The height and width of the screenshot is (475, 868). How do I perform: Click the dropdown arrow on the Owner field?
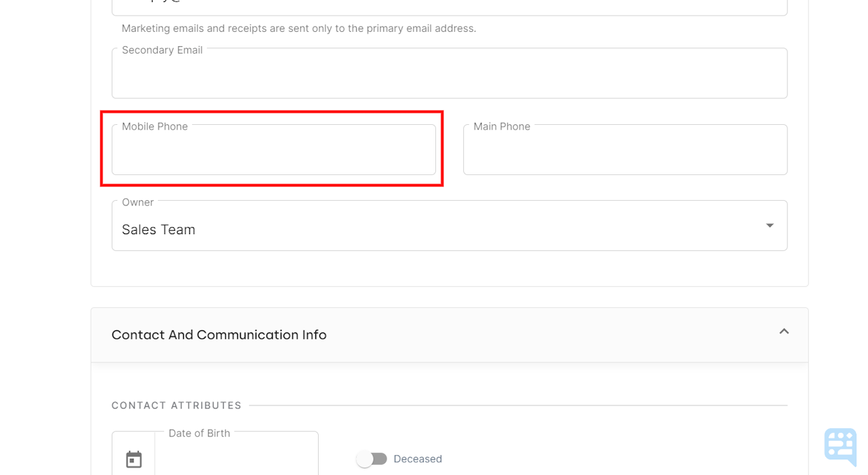click(x=770, y=225)
